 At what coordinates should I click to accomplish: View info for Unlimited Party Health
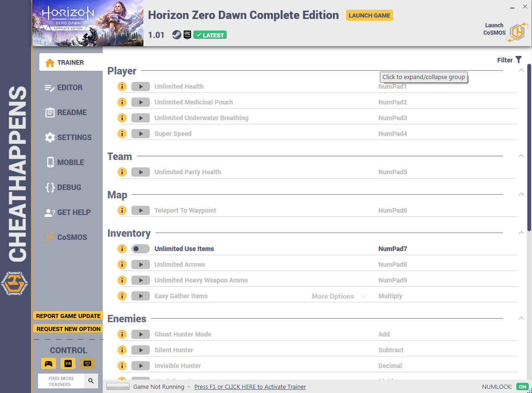pyautogui.click(x=122, y=172)
